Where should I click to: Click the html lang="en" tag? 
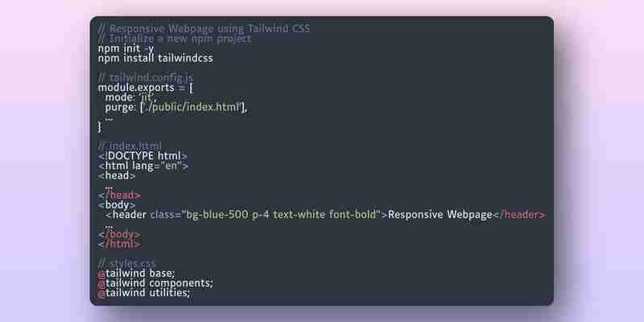(x=143, y=166)
